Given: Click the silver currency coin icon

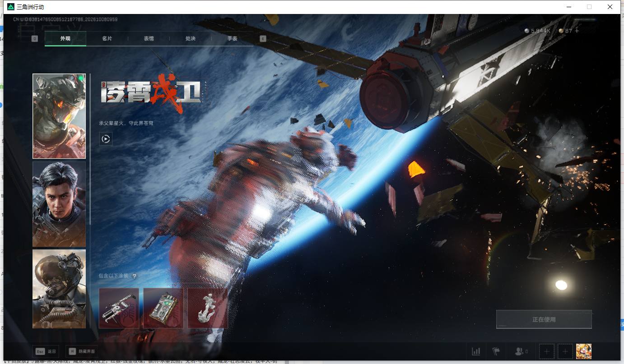Looking at the screenshot, I should 527,31.
